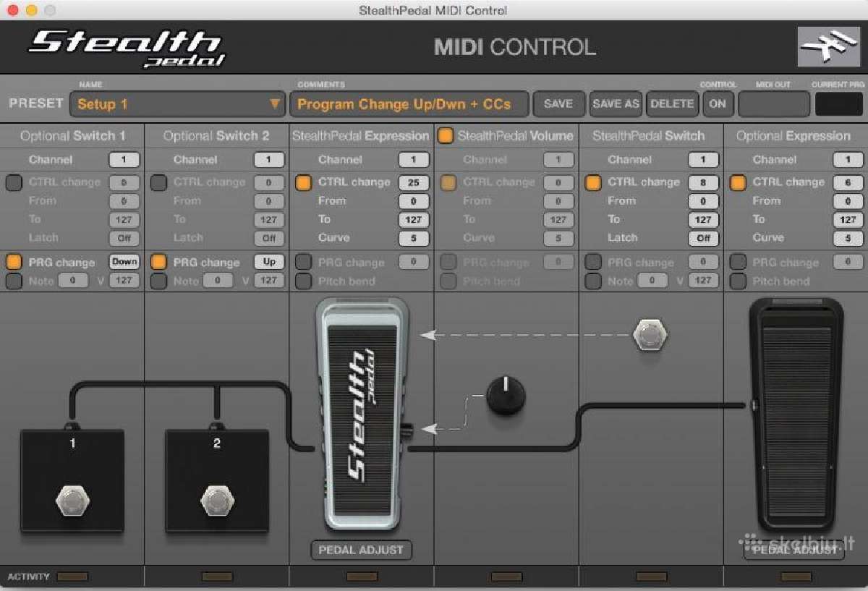Click the StealthPedal Expression column header
Image resolution: width=868 pixels, height=591 pixels.
pos(361,136)
